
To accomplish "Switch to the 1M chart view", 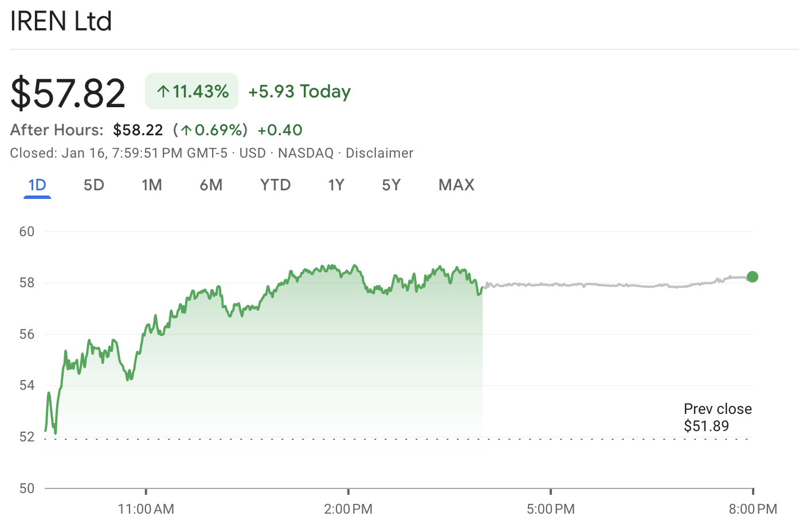I will pos(152,185).
